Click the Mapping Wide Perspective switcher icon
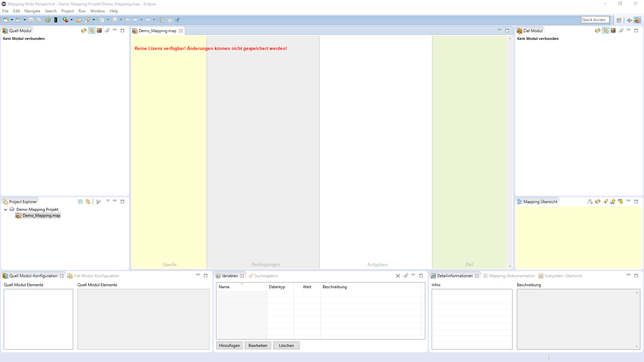The image size is (644, 362). (637, 20)
